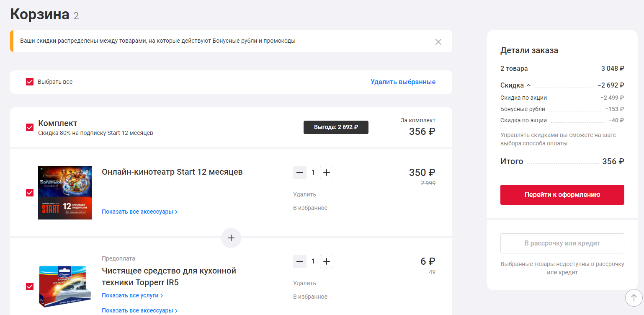Close the discount distribution notification banner

[438, 42]
